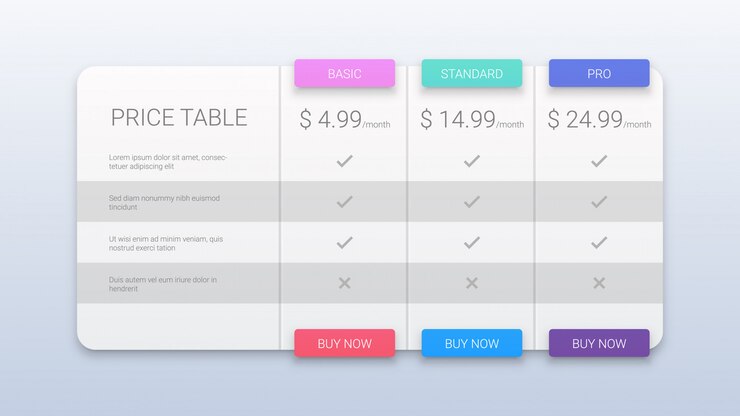Click the Basic X mark in the Duis autem row
Viewport: 740px width, 416px height.
(x=345, y=283)
